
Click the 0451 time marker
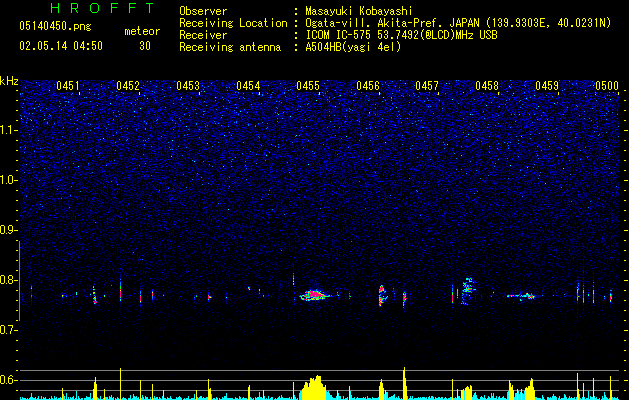tap(68, 86)
